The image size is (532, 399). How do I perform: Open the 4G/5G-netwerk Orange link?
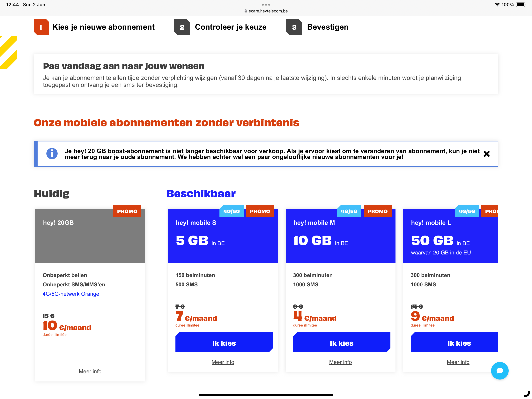tap(71, 294)
